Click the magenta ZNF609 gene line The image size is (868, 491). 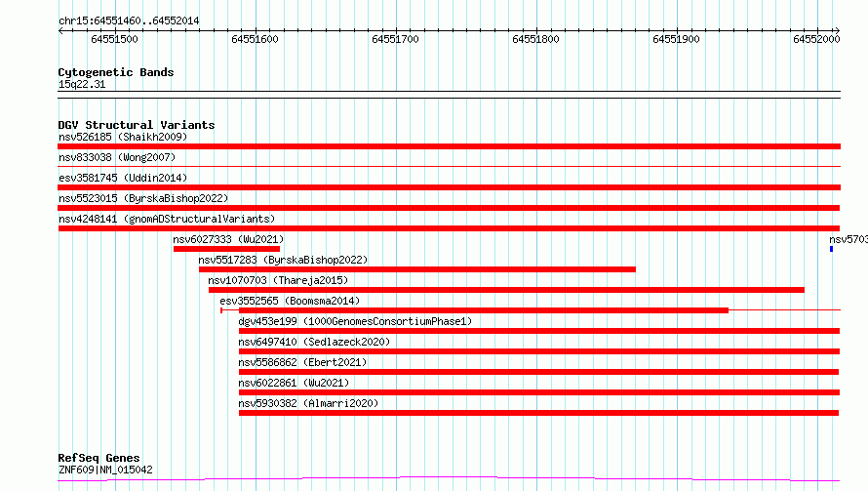click(x=449, y=479)
